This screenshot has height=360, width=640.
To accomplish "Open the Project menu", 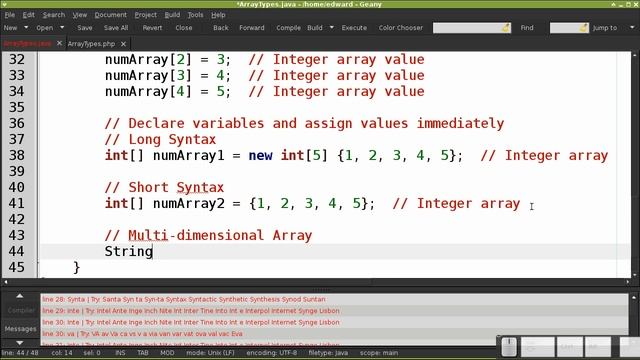I will tap(145, 15).
